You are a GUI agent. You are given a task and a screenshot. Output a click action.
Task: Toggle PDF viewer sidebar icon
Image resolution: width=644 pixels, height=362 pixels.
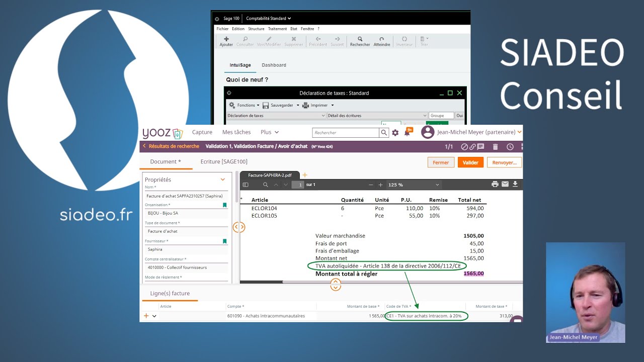point(246,185)
